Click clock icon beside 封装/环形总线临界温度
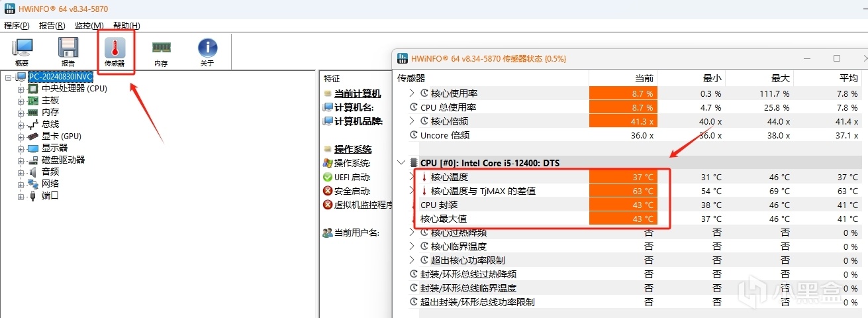The width and height of the screenshot is (868, 318). click(x=414, y=288)
